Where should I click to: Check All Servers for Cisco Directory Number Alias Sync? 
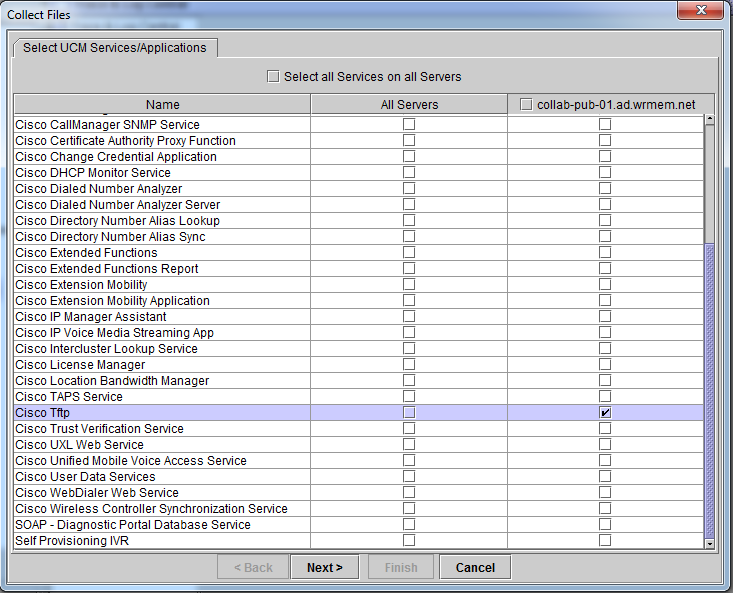(409, 236)
